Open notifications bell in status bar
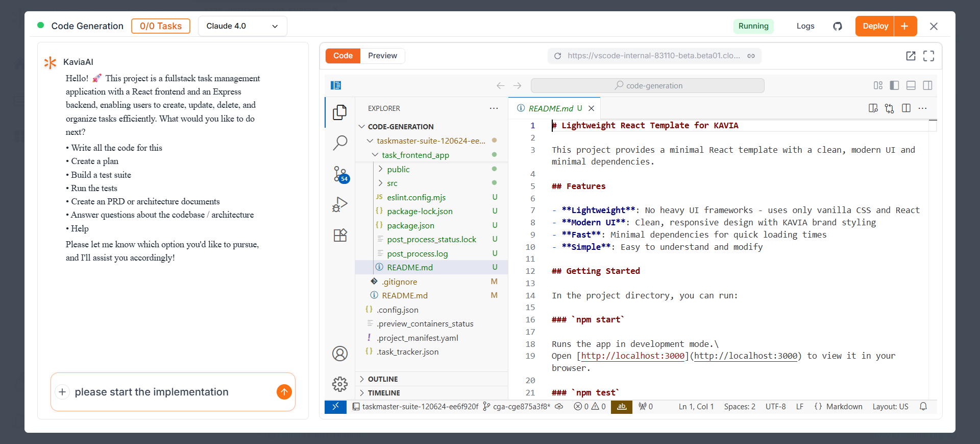Viewport: 980px width, 444px height. click(923, 407)
